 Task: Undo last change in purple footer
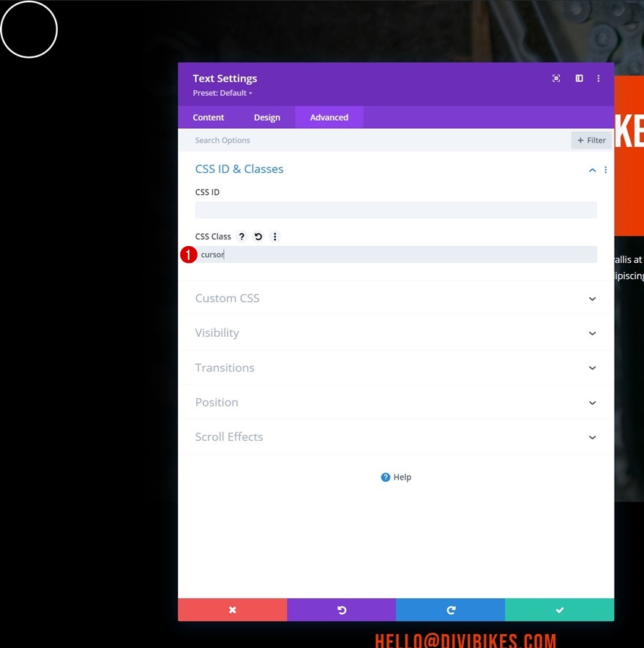point(342,610)
